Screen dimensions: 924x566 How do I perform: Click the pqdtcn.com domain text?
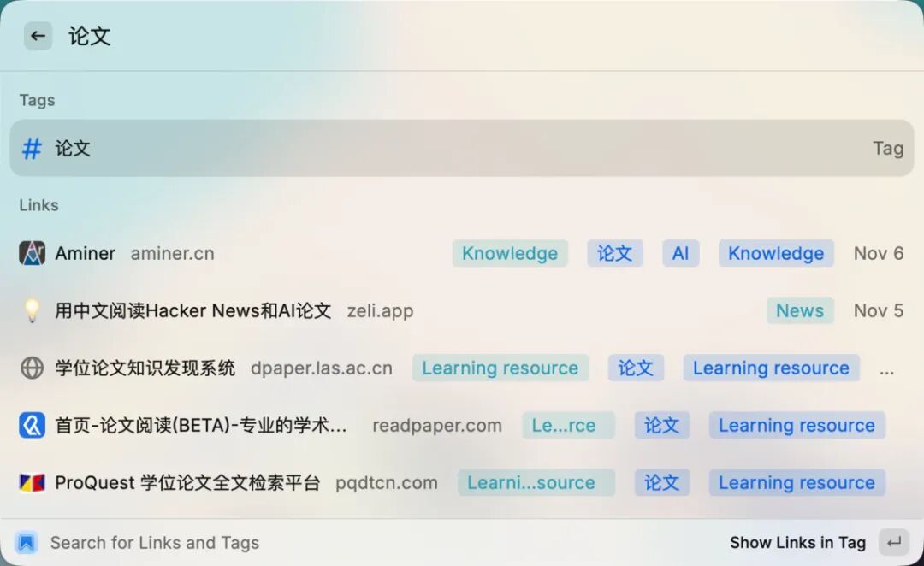[387, 482]
